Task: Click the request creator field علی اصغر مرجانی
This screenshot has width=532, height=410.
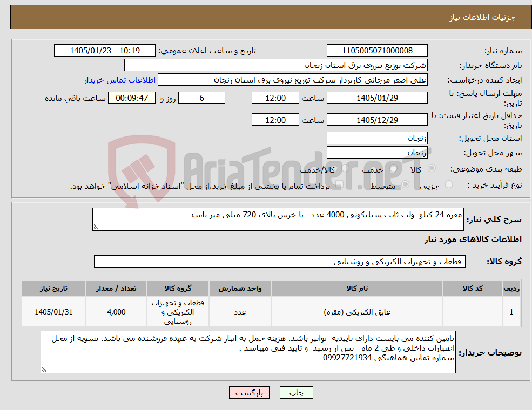Action: pyautogui.click(x=292, y=80)
